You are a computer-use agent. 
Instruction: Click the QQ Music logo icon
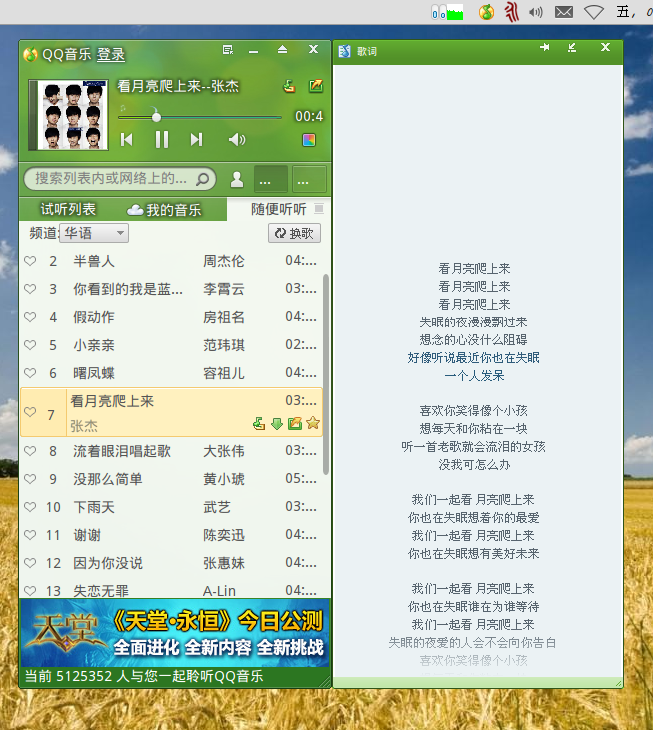(x=30, y=54)
